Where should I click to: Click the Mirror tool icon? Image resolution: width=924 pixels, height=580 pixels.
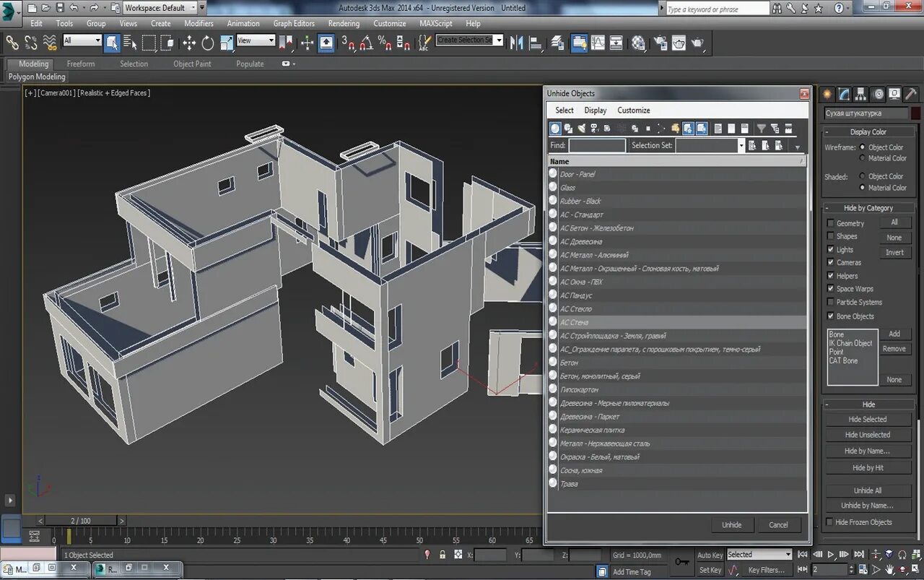coord(516,43)
